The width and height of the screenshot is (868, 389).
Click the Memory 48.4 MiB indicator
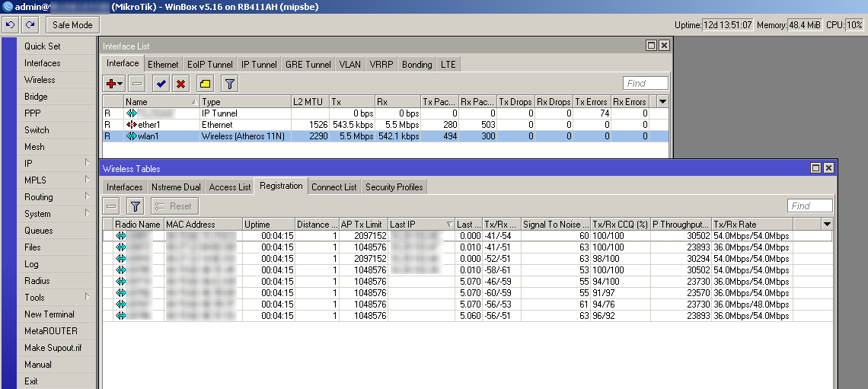(x=804, y=25)
